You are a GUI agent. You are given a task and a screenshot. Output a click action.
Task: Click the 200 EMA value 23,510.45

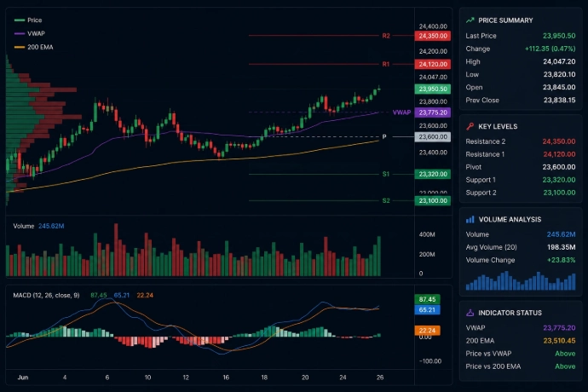click(559, 341)
